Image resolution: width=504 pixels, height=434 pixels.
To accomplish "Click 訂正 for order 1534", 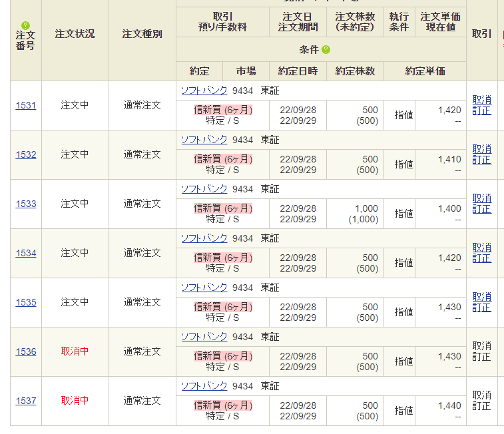I will pyautogui.click(x=481, y=258).
